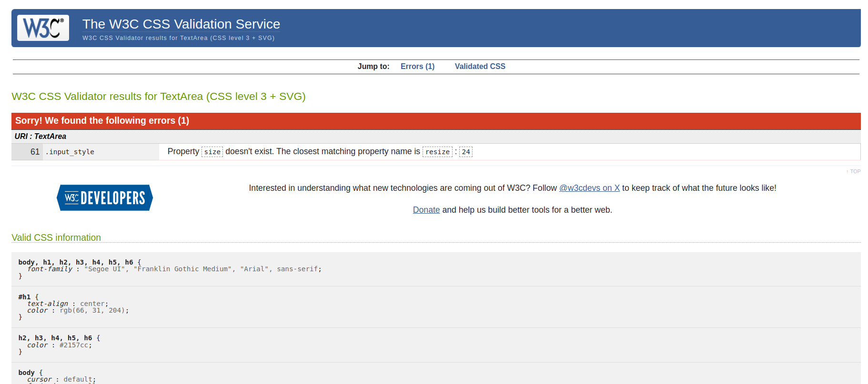868x384 pixels.
Task: Click the rgb(66, 31, 204) color value
Action: pos(92,311)
